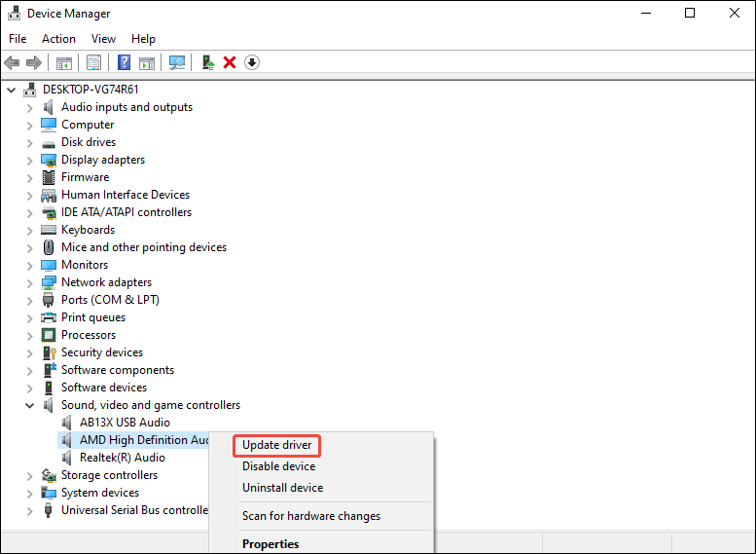The image size is (756, 554).
Task: Expand the Universal Serial Bus controllers category
Action: click(x=30, y=510)
